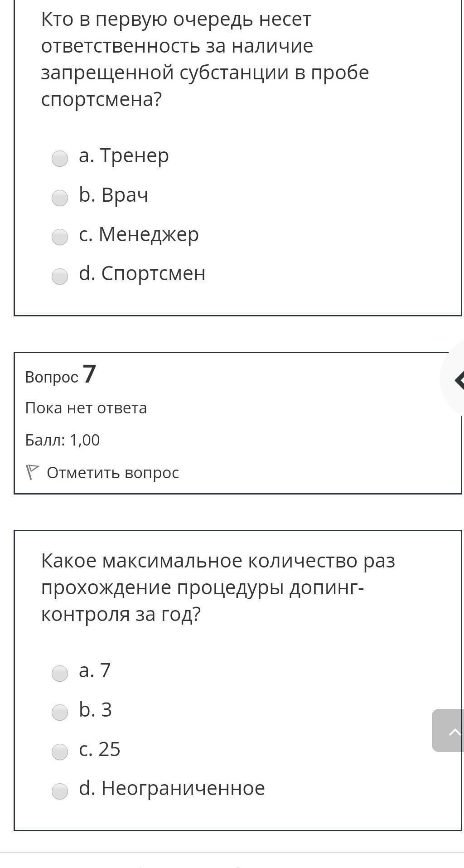This screenshot has width=464, height=868.
Task: Click the doping substance question text
Action: (x=205, y=59)
